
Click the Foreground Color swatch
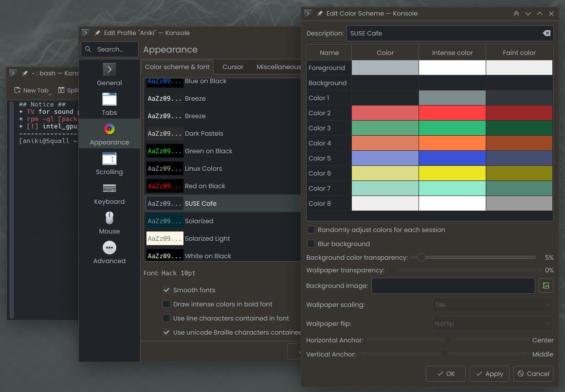click(385, 68)
